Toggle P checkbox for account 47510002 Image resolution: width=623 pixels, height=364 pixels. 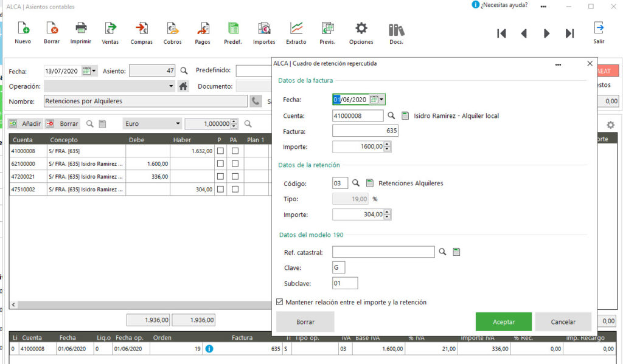(220, 190)
